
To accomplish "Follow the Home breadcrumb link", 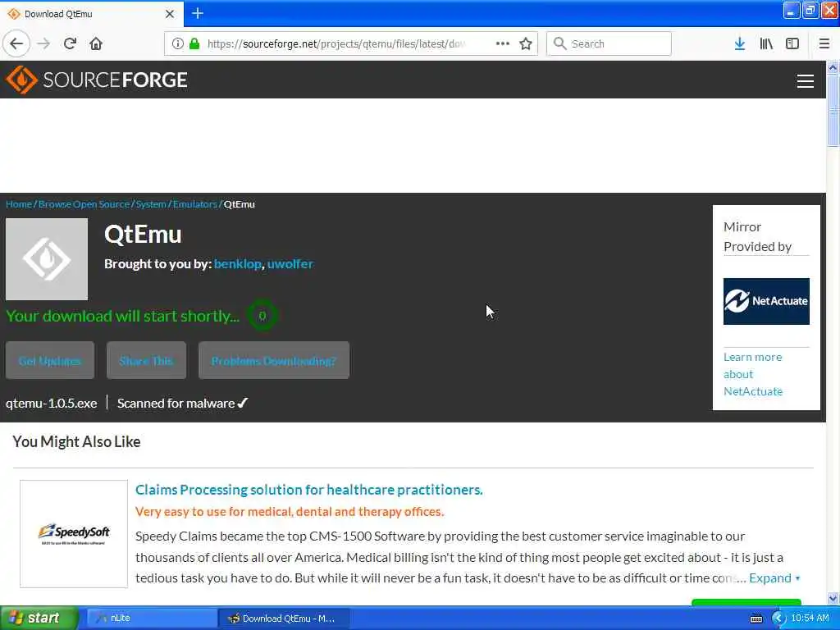I will tap(19, 204).
